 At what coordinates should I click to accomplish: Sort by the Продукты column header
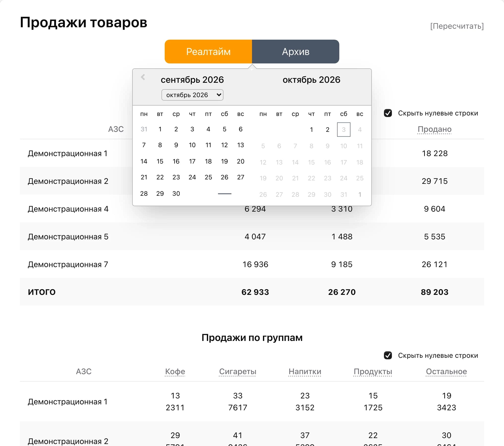pyautogui.click(x=373, y=371)
